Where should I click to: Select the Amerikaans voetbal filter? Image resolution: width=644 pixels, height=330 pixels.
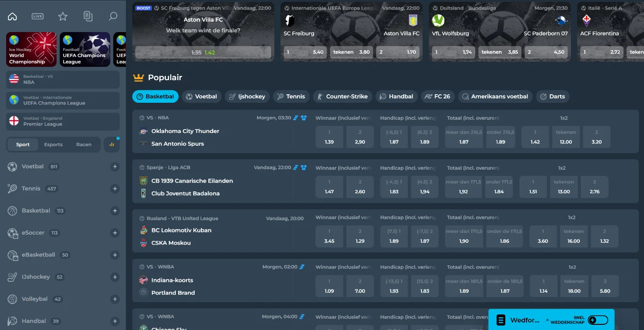click(495, 96)
